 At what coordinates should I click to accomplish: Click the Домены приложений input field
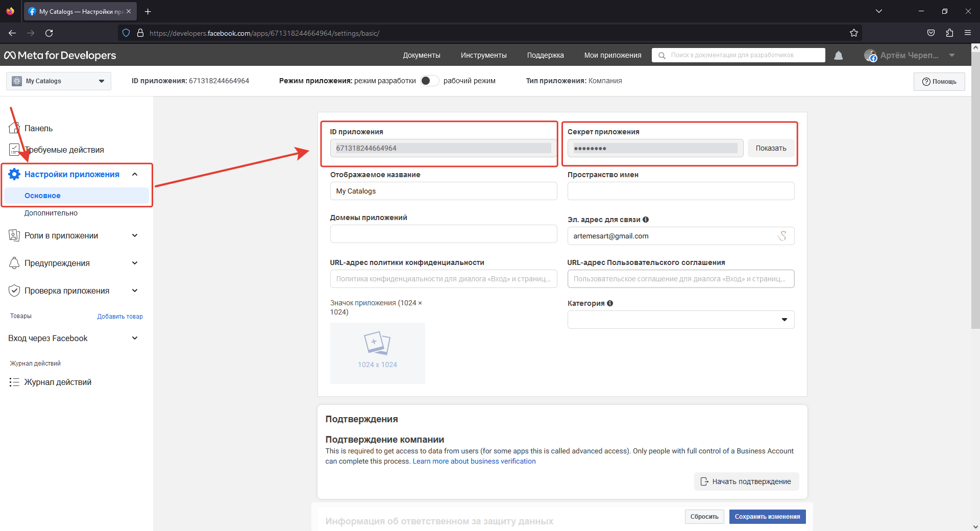click(444, 234)
